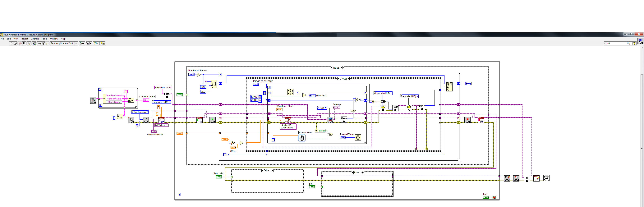Select the IMAQ Dispose trash node
This screenshot has width=644, height=207.
(527, 179)
